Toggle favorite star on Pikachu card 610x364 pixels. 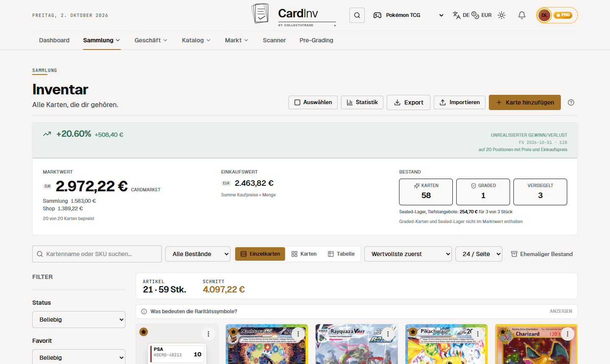tap(413, 332)
